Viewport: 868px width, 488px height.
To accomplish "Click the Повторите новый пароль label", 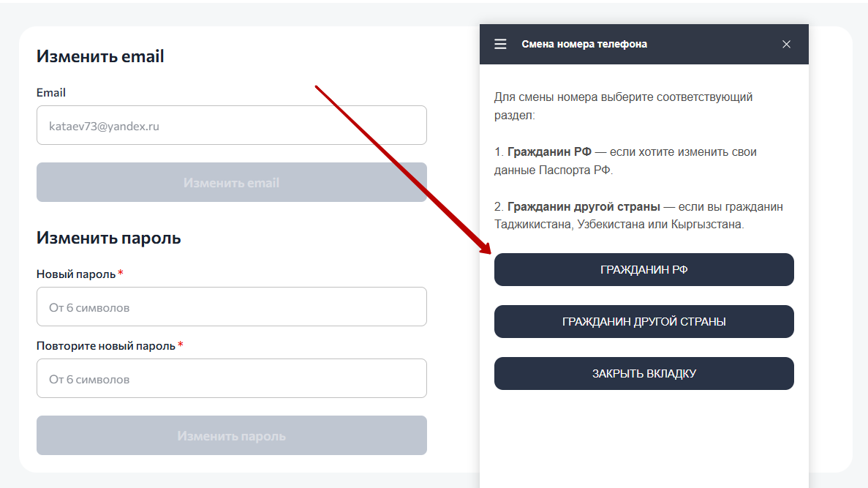I will coord(106,345).
